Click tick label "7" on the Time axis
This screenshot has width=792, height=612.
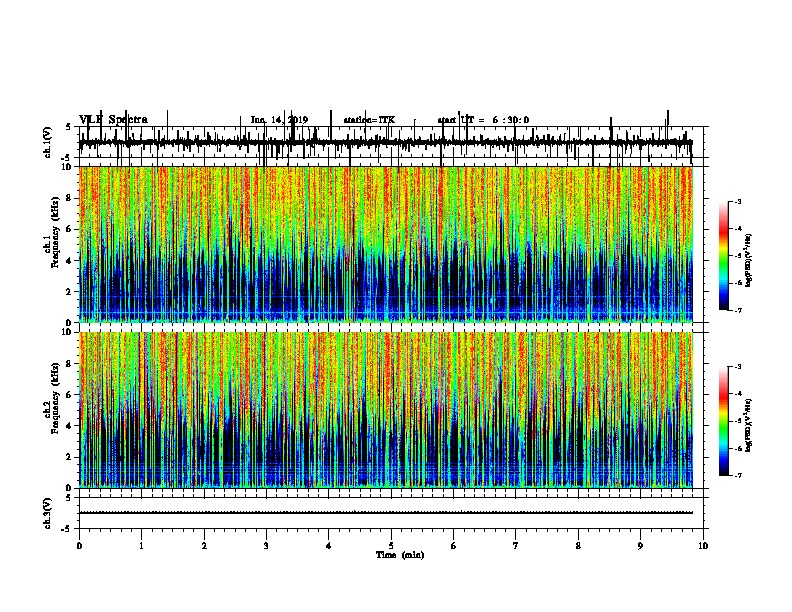516,546
